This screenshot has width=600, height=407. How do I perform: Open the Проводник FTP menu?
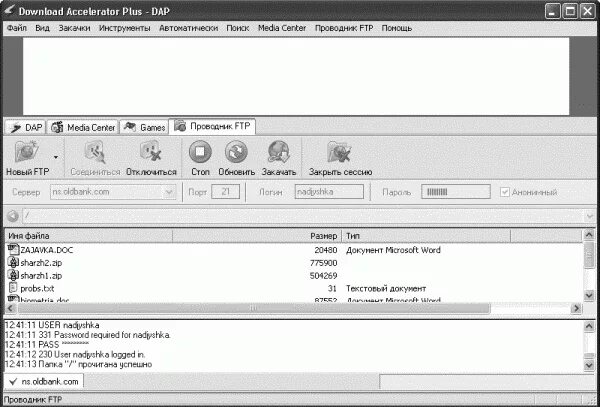[344, 28]
